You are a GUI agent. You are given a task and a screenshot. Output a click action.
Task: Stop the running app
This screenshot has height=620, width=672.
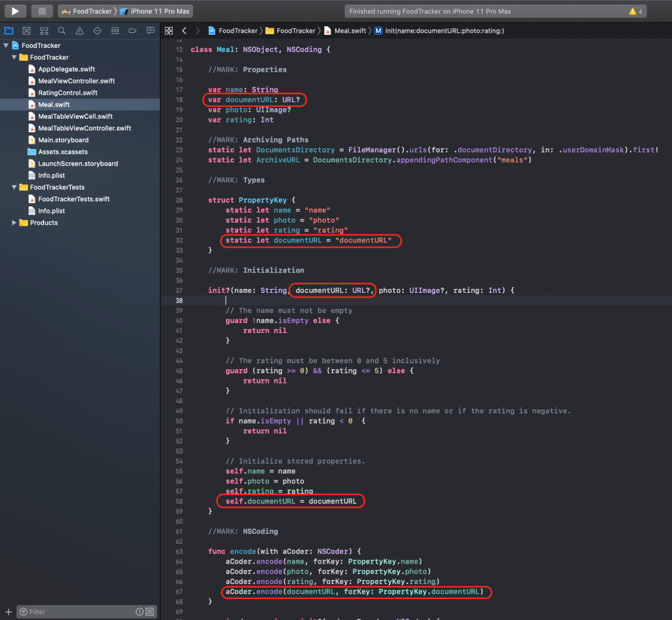point(42,11)
